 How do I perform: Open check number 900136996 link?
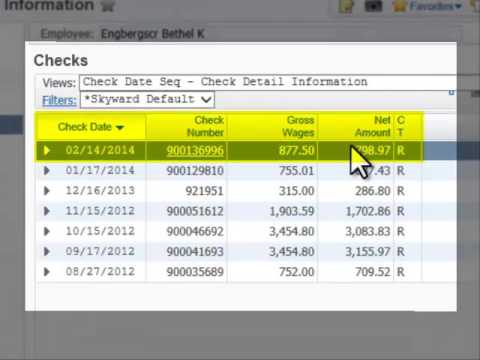coord(195,151)
